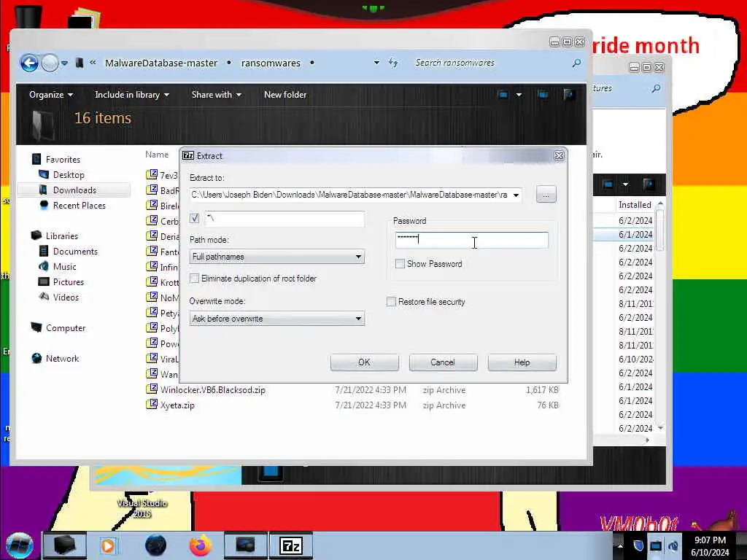Select Downloads in the navigation pane

(x=74, y=190)
